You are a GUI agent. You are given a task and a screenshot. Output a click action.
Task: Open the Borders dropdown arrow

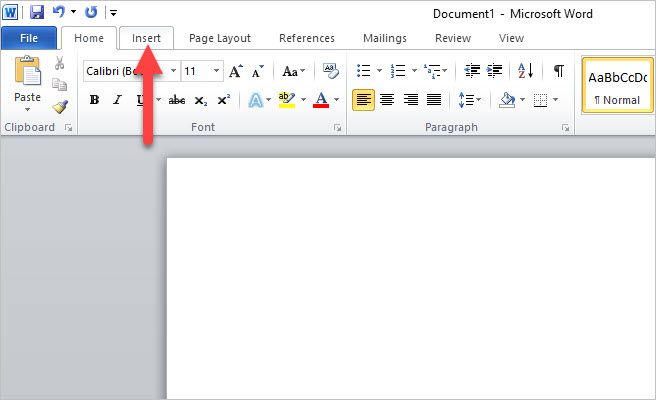pos(556,100)
